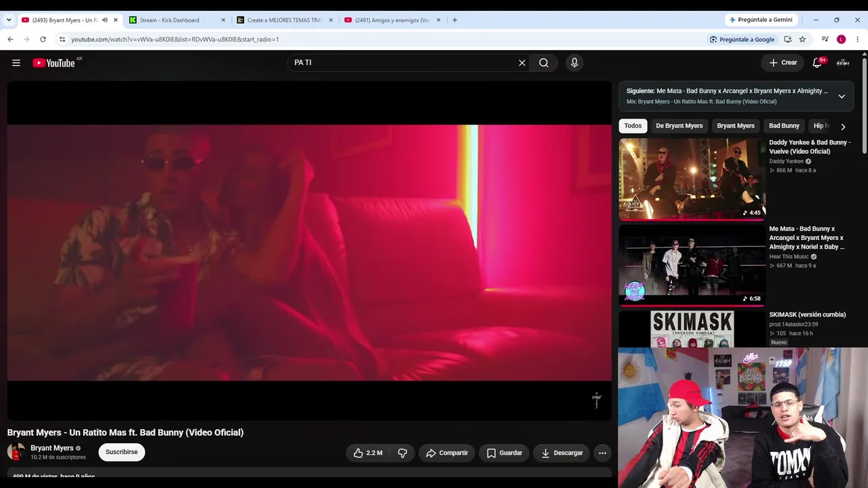Clear the 'PA TI' search text
Viewport: 868px width, 488px height.
point(522,63)
